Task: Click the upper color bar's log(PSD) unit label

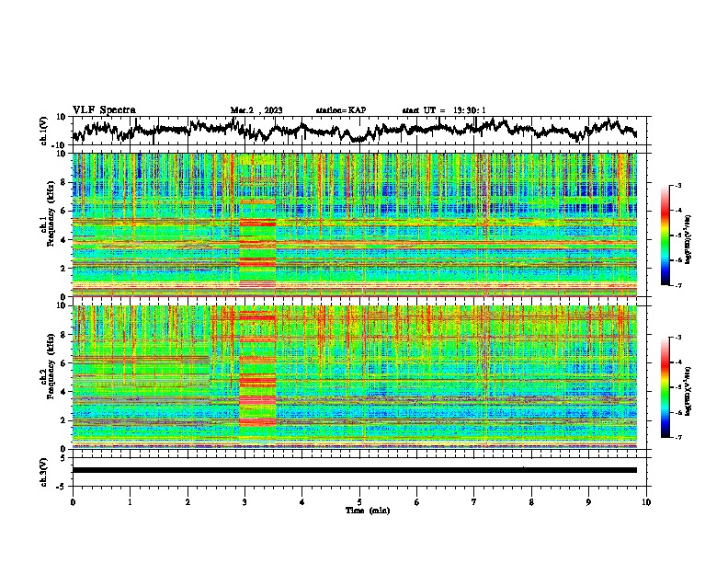Action: 688,239
